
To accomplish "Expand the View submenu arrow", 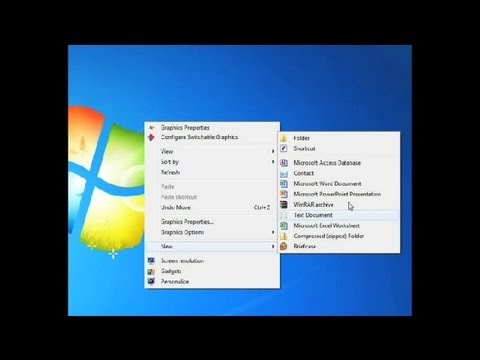I will 273,151.
